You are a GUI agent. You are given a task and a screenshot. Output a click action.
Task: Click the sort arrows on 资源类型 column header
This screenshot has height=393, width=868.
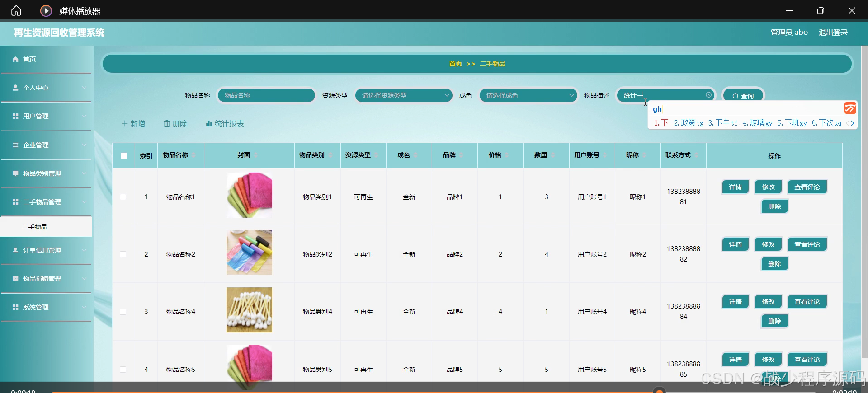376,155
